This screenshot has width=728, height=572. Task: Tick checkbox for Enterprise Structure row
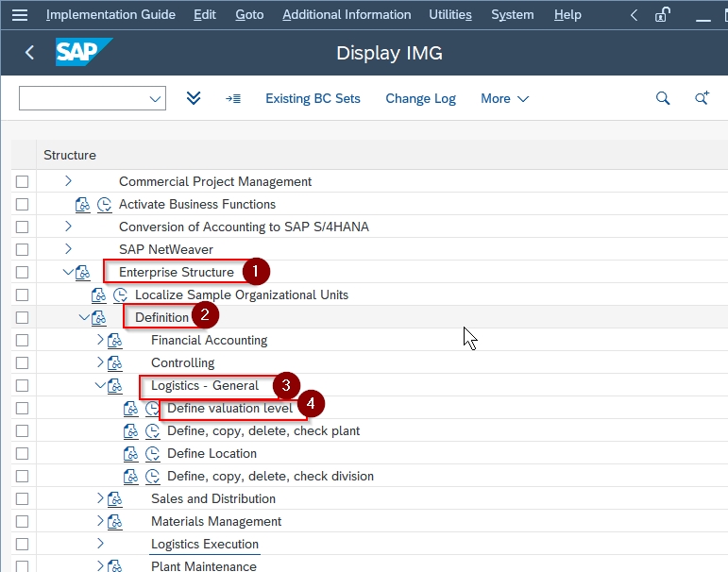(23, 273)
